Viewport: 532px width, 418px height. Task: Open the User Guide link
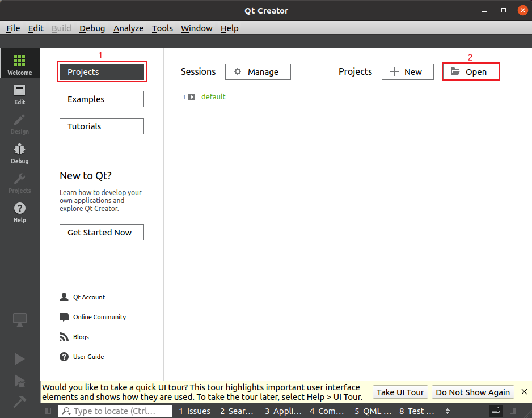[x=88, y=357]
